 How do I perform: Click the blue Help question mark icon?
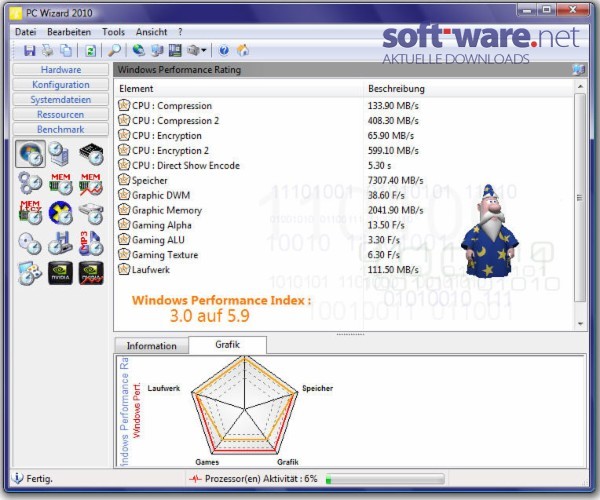coord(224,50)
